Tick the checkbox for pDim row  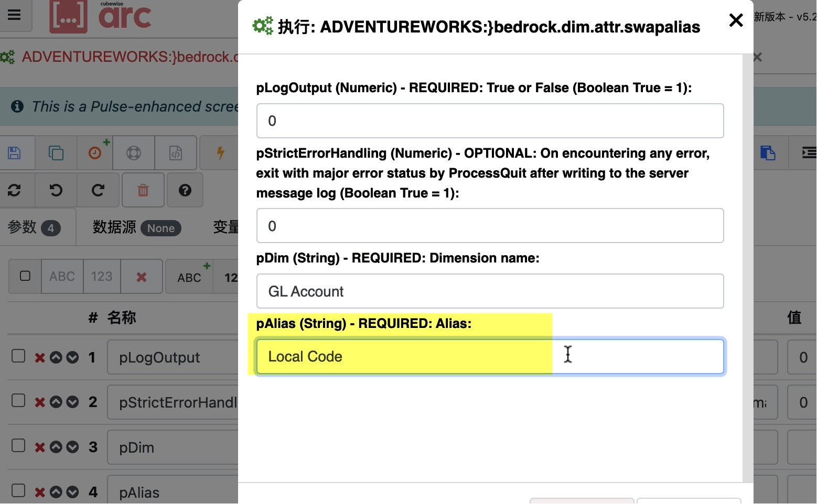click(x=18, y=445)
